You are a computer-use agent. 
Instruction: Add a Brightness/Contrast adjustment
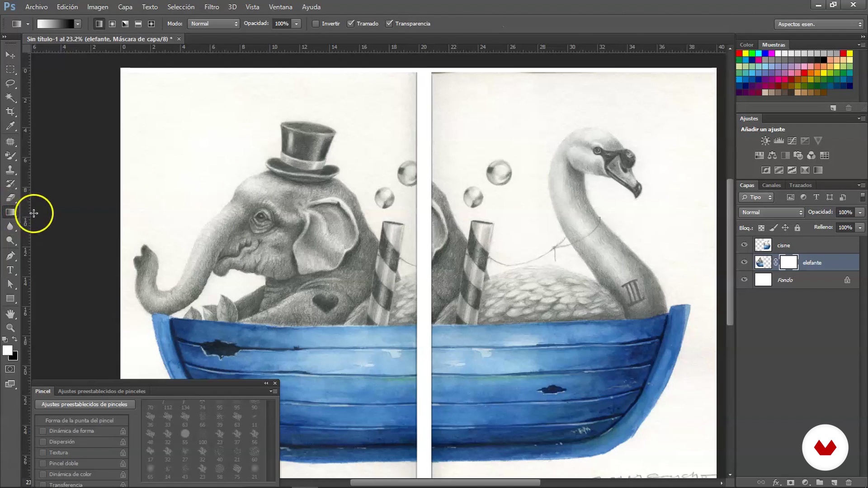point(765,141)
